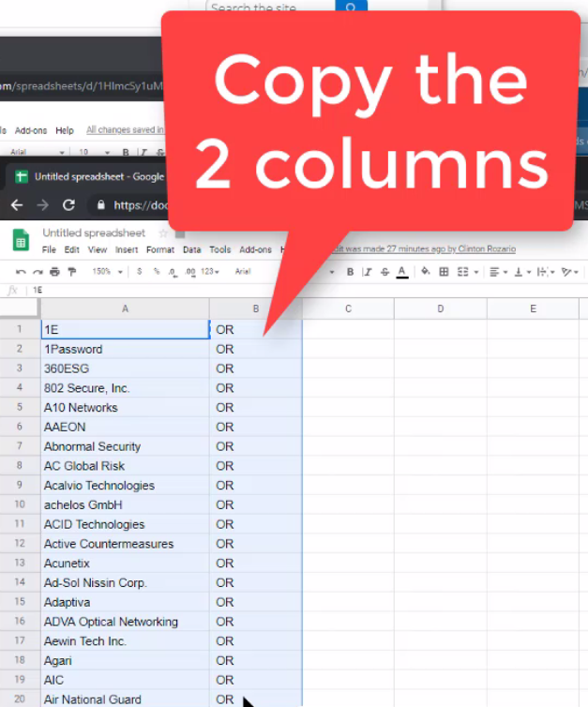This screenshot has height=707, width=588.
Task: Open the Arial font dropdown in front spreadsheet
Action: tap(243, 271)
